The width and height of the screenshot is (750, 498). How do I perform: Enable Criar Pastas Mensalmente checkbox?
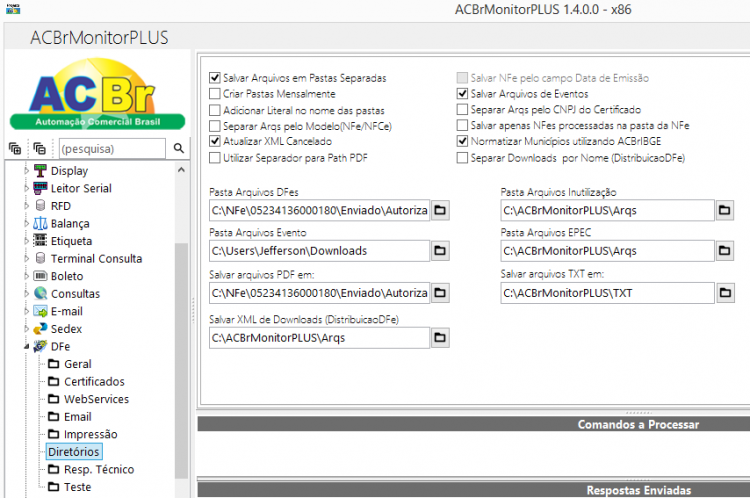(215, 94)
